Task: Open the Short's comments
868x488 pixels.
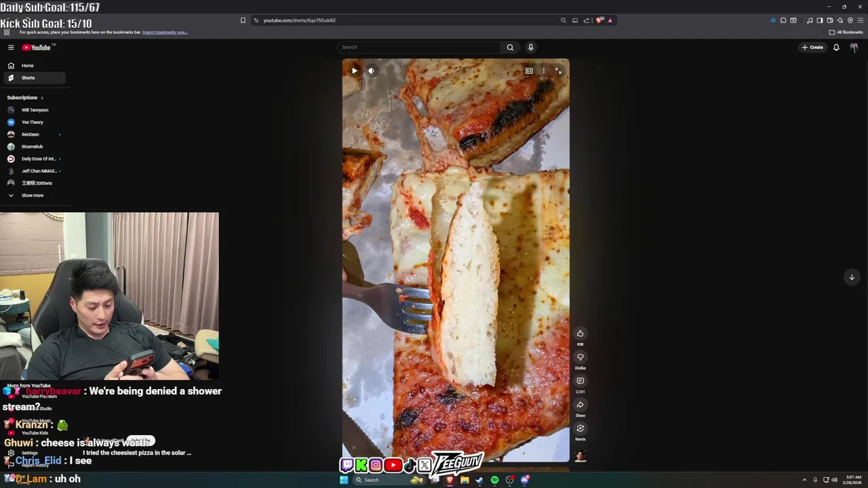Action: [x=580, y=381]
